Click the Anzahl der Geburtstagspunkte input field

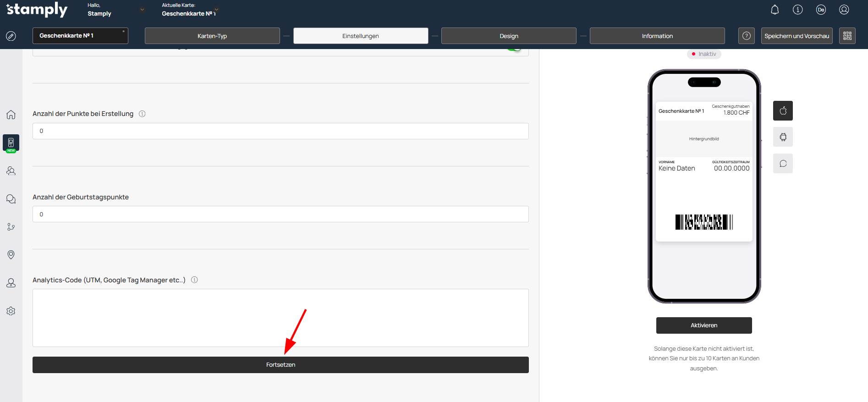tap(280, 214)
